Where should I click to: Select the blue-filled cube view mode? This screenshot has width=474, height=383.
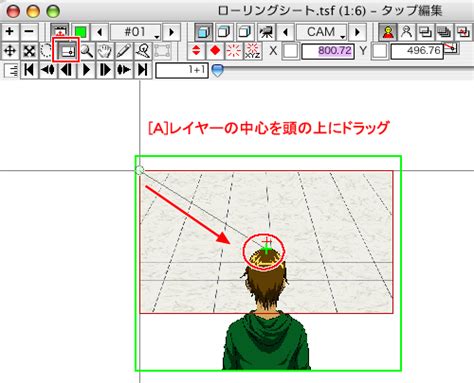(203, 32)
